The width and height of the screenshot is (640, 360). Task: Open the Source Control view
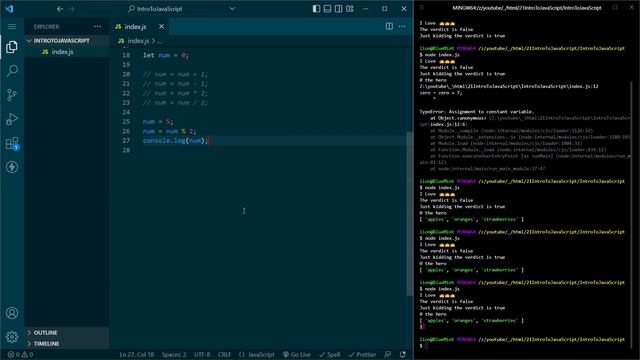click(x=12, y=95)
